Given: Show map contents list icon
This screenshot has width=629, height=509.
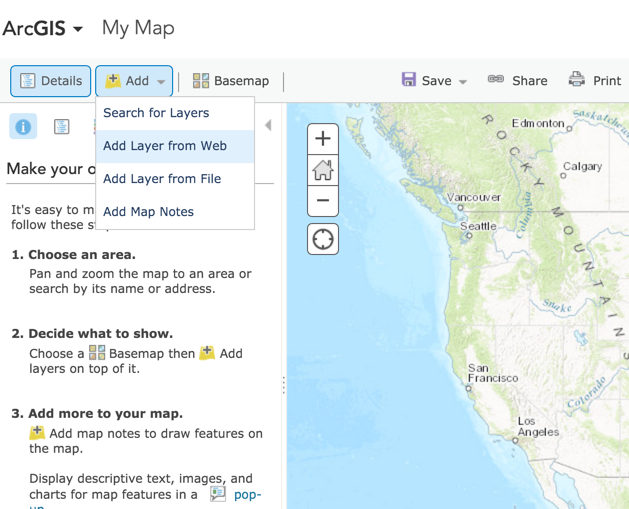Looking at the screenshot, I should pyautogui.click(x=62, y=126).
